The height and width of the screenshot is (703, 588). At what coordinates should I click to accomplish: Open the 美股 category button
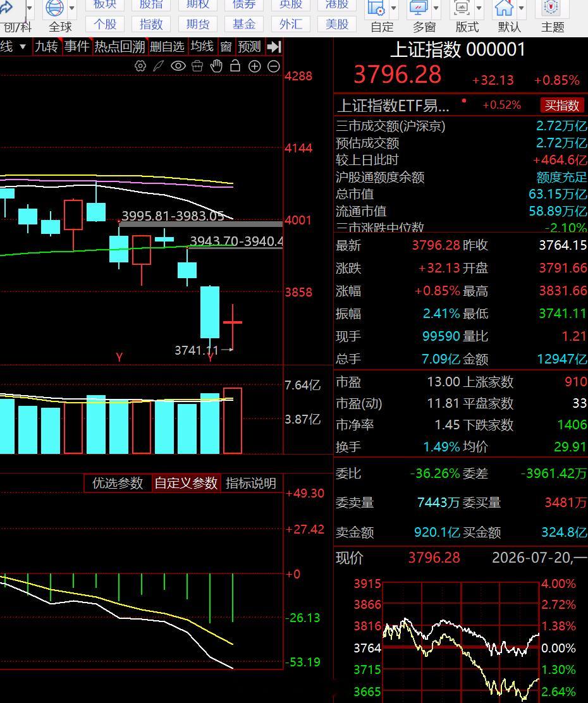pyautogui.click(x=337, y=24)
